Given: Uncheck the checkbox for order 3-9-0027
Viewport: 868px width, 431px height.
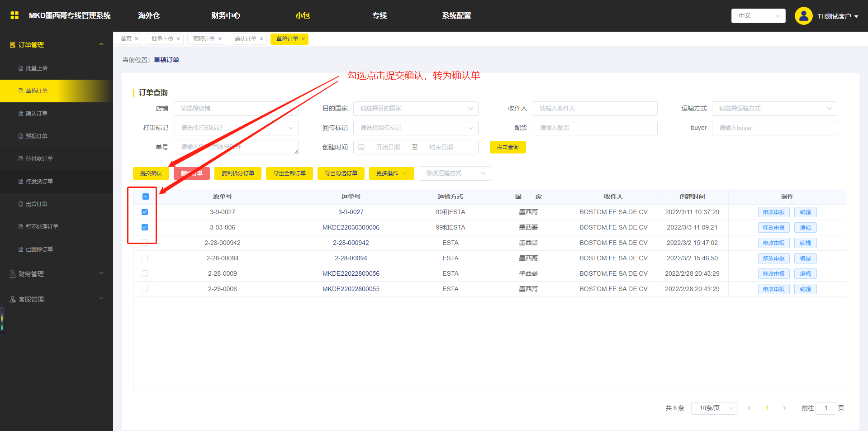Looking at the screenshot, I should [145, 212].
